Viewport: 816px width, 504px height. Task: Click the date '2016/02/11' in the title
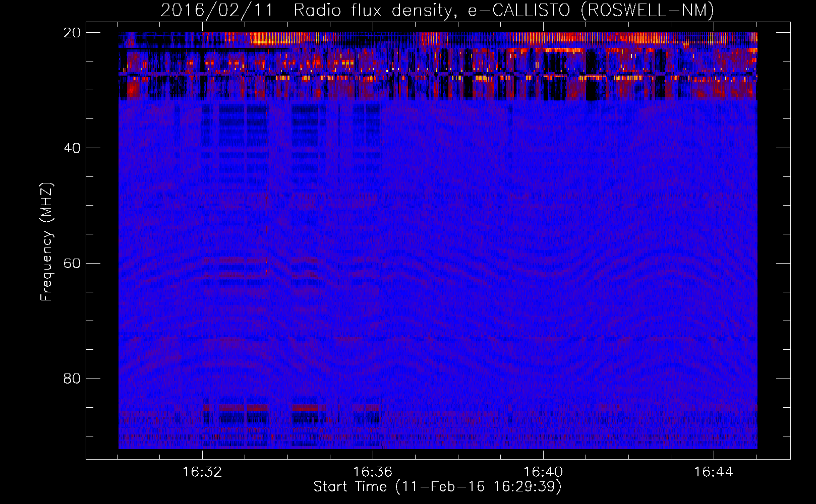pyautogui.click(x=217, y=10)
